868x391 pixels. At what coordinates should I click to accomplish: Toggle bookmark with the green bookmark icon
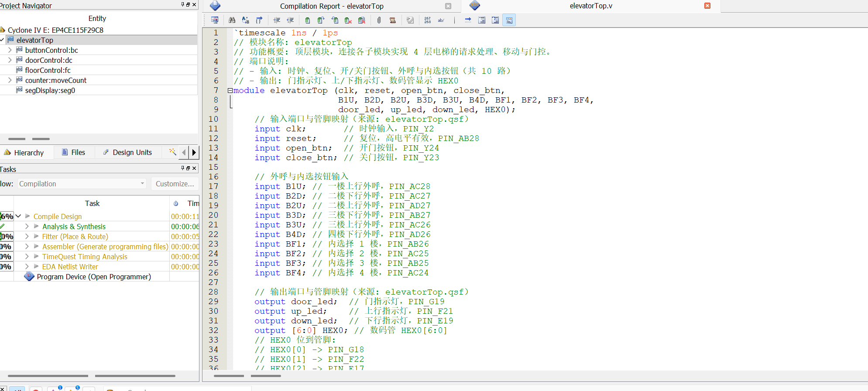click(308, 20)
